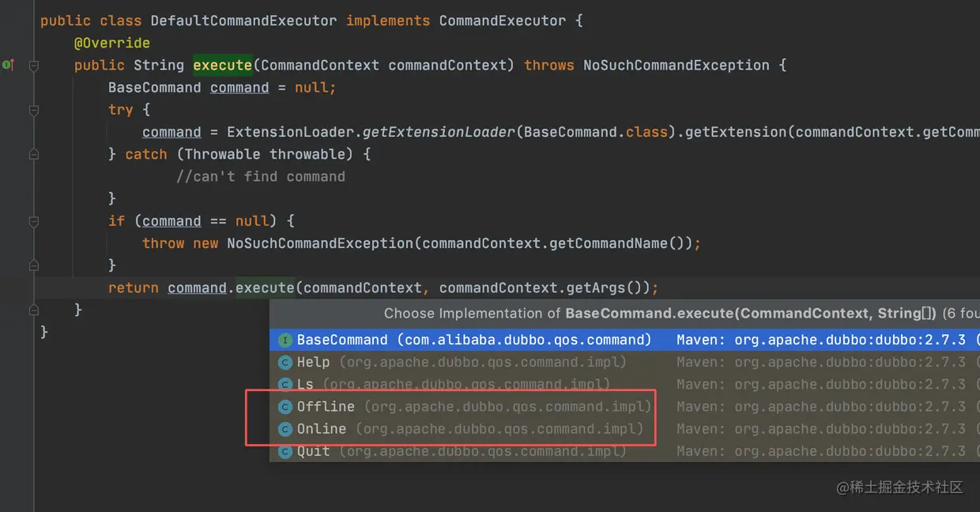Click NoSuchCommandException in the throws clause
980x512 pixels.
677,66
